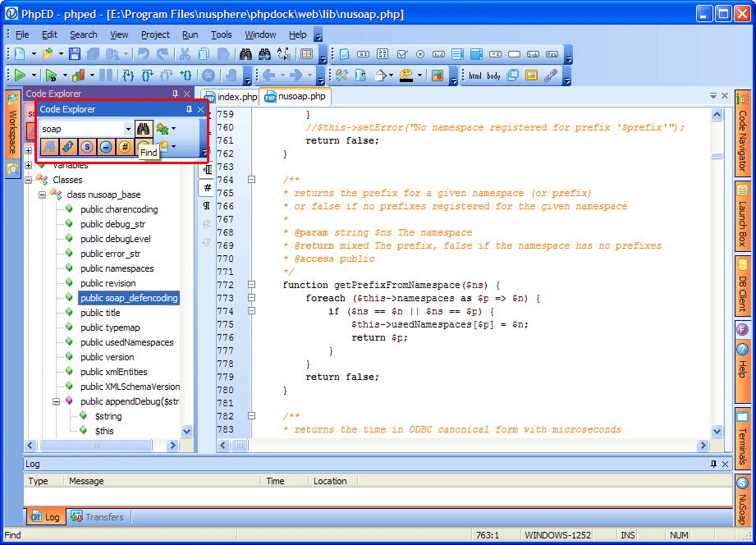Image resolution: width=756 pixels, height=545 pixels.
Task: Click the Copy icon in toolbar
Action: pyautogui.click(x=204, y=54)
